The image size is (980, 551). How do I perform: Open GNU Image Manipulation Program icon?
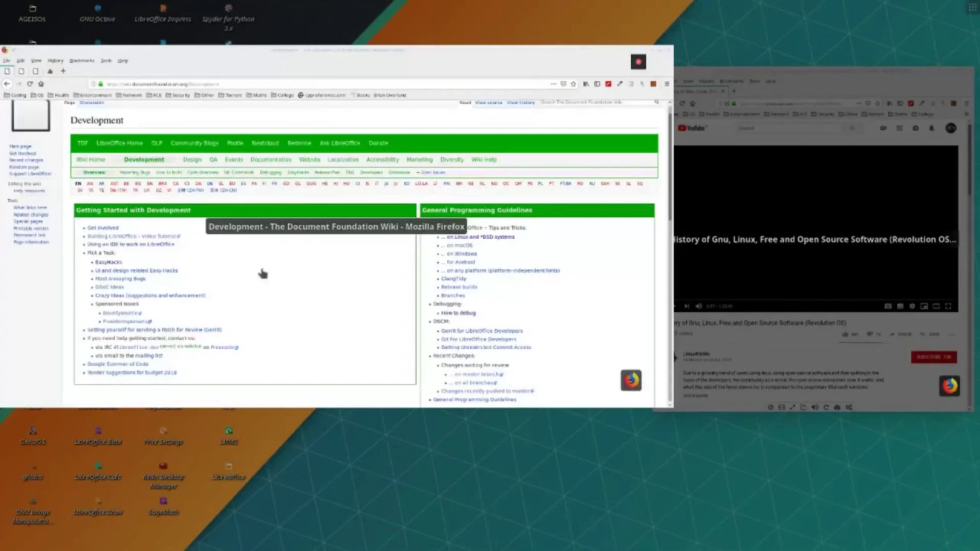click(32, 512)
